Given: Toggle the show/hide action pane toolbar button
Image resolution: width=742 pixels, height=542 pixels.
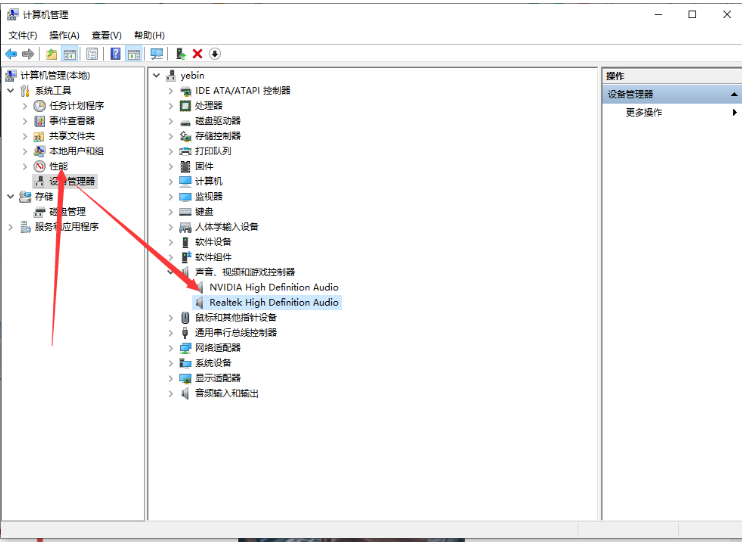Looking at the screenshot, I should (x=134, y=54).
